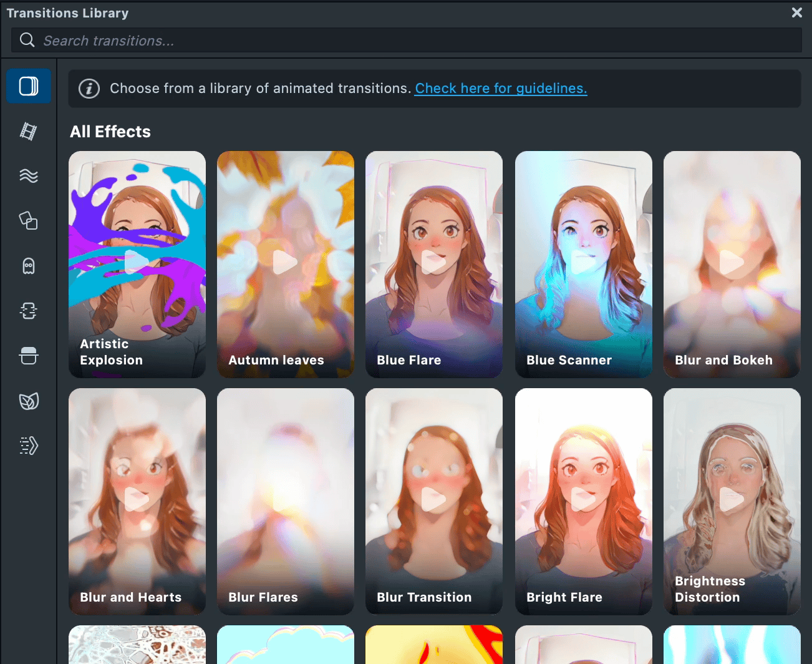Play the Artistic Explosion transition preview
This screenshot has width=812, height=664.
[x=137, y=262]
